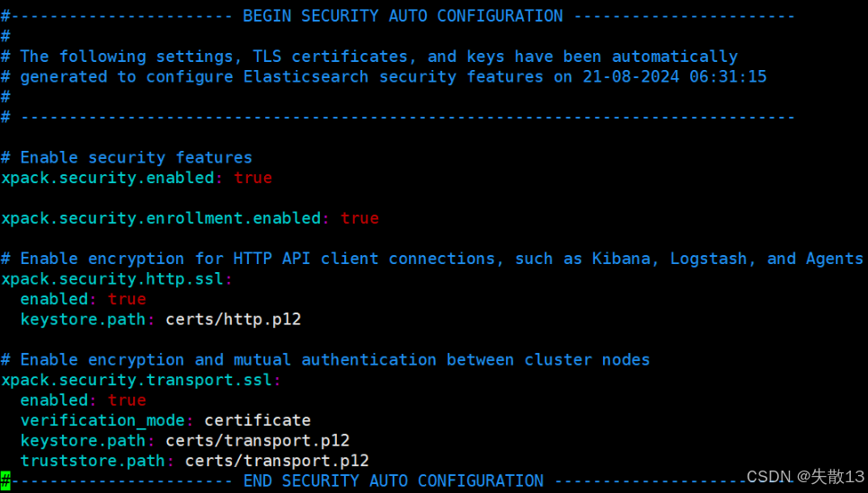868x493 pixels.
Task: Click the 'mutual authentication between cluster nodes' comment
Action: (325, 360)
